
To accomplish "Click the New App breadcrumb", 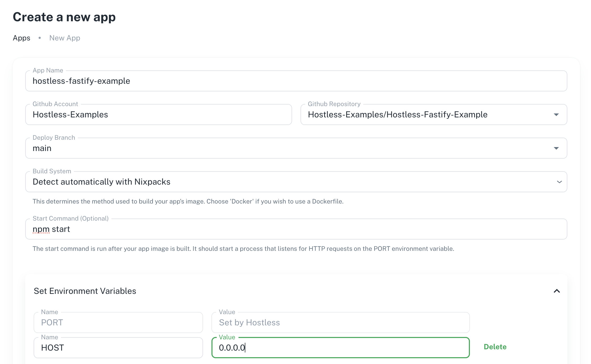I will point(65,38).
